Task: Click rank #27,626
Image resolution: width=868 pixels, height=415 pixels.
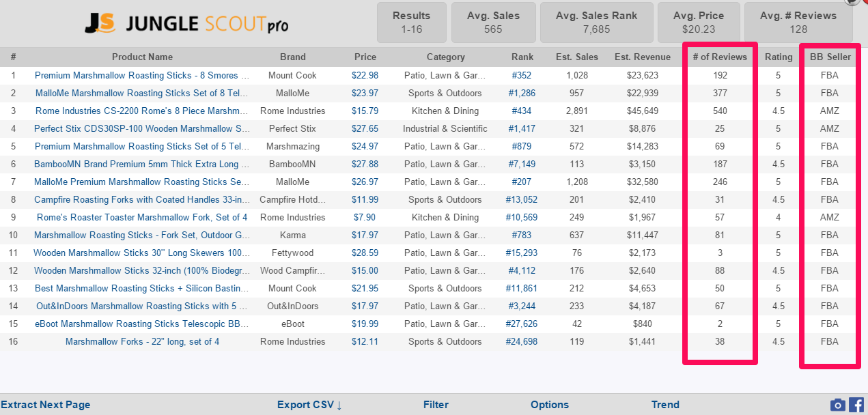Action: (x=522, y=324)
